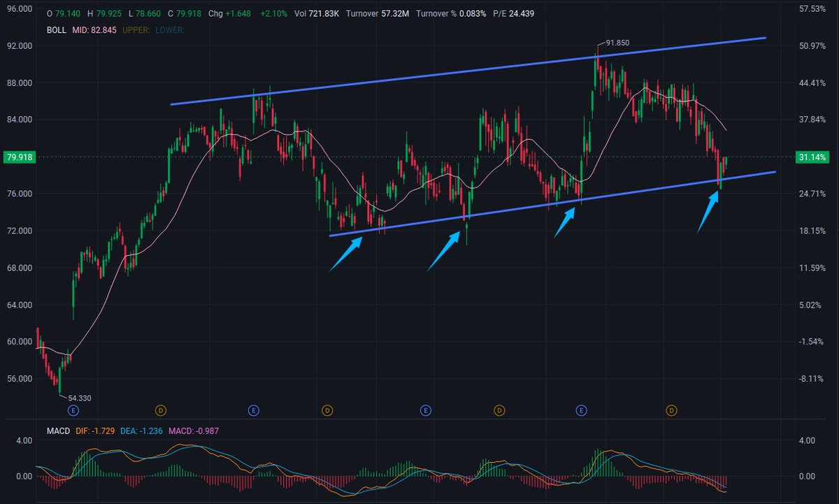839x504 pixels.
Task: Click the high price H 79.925
Action: tap(105, 13)
